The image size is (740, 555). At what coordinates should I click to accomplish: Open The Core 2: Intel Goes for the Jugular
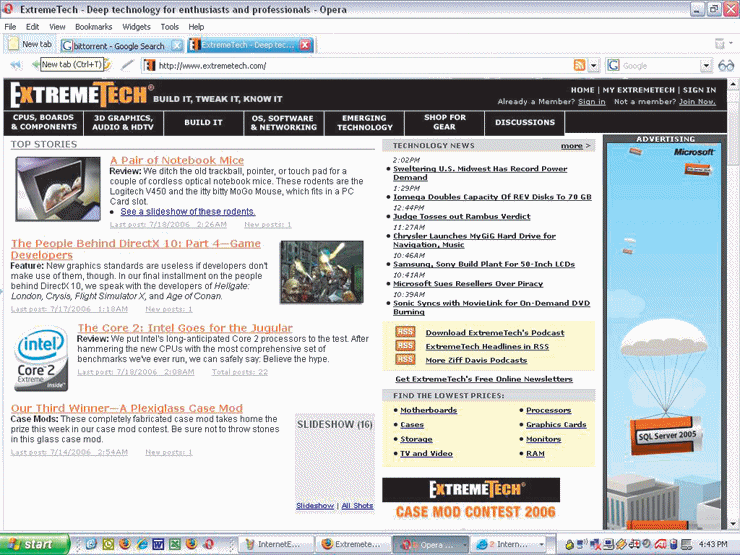coord(185,328)
